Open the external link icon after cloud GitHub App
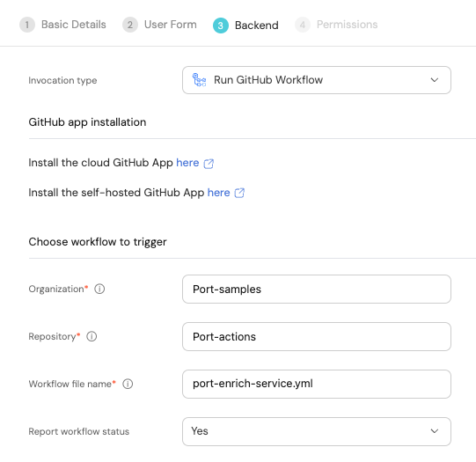This screenshot has height=462, width=476. [x=209, y=164]
